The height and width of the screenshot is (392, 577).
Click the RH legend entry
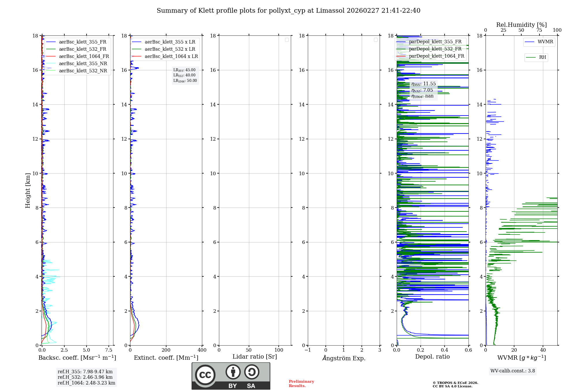click(x=542, y=57)
